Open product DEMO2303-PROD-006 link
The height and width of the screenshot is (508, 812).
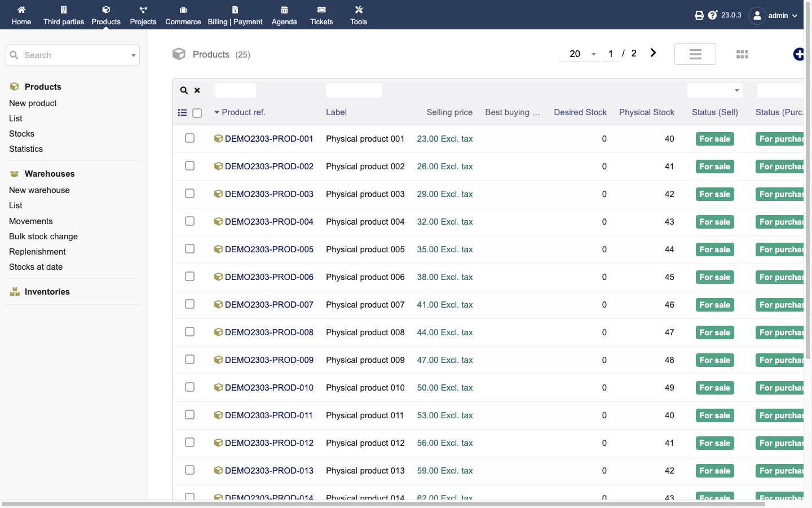click(x=269, y=277)
